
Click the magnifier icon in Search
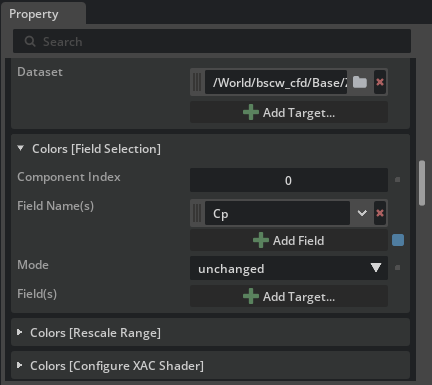[x=30, y=42]
